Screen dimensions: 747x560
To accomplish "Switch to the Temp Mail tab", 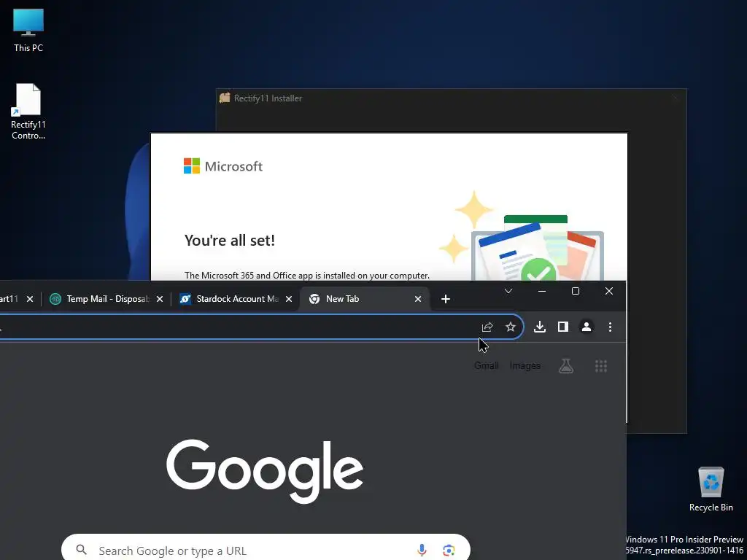I will (x=106, y=299).
